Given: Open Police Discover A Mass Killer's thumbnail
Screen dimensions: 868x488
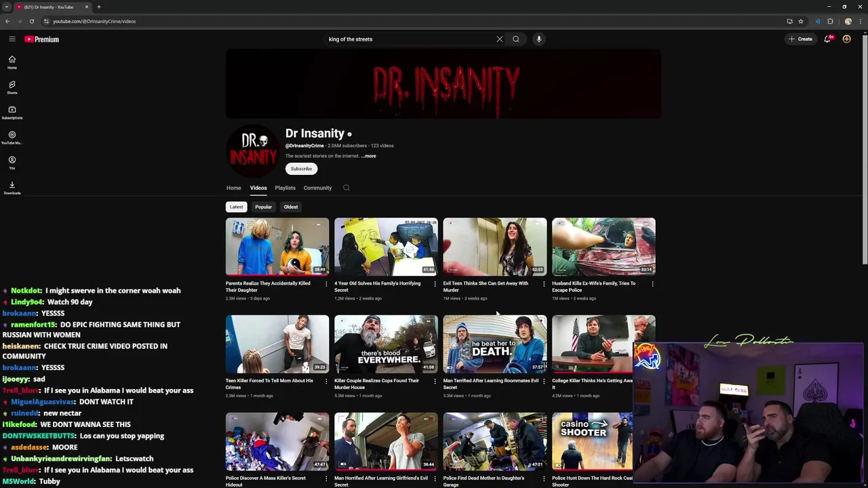Looking at the screenshot, I should pos(277,442).
